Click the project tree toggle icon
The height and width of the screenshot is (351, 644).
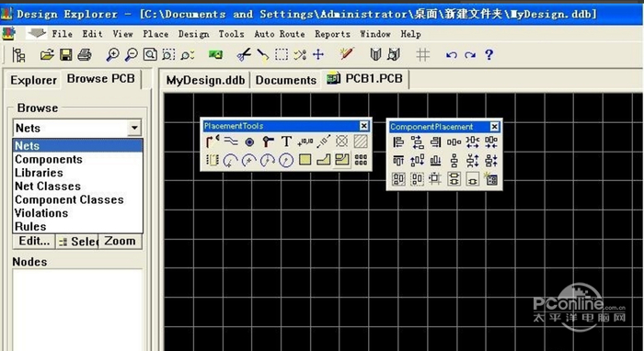tap(19, 55)
